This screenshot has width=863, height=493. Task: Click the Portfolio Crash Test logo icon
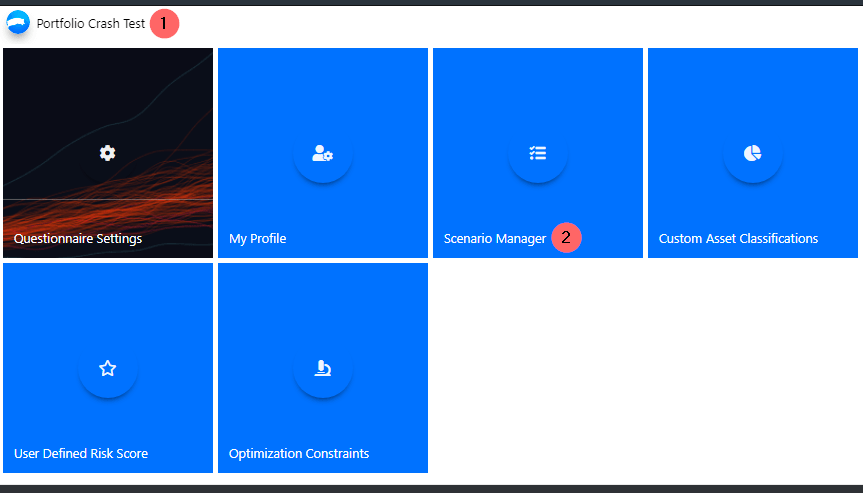pos(18,23)
